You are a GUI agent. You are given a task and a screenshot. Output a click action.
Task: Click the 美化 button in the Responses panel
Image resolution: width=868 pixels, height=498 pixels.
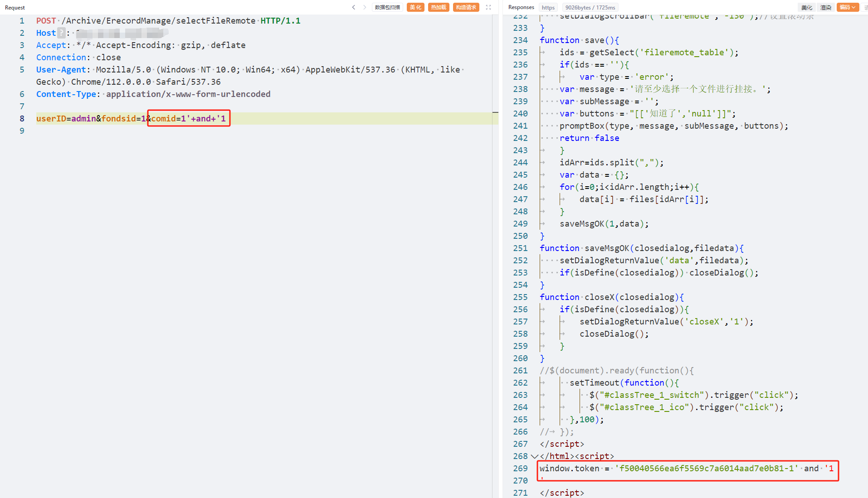tap(806, 7)
